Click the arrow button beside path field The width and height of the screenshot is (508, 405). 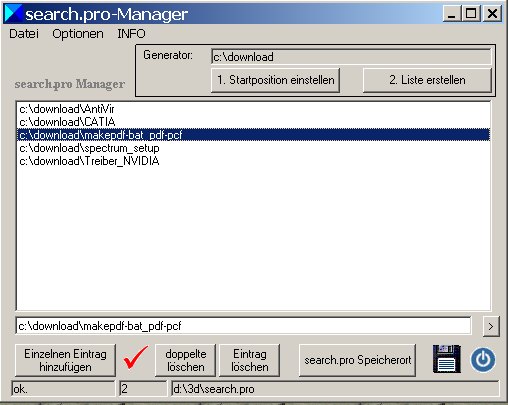point(491,326)
